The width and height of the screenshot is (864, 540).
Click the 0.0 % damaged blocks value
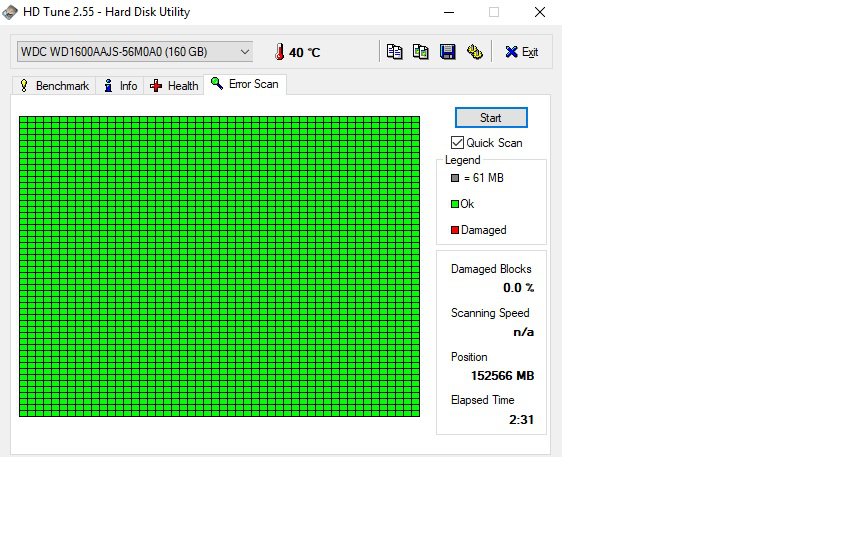point(519,288)
